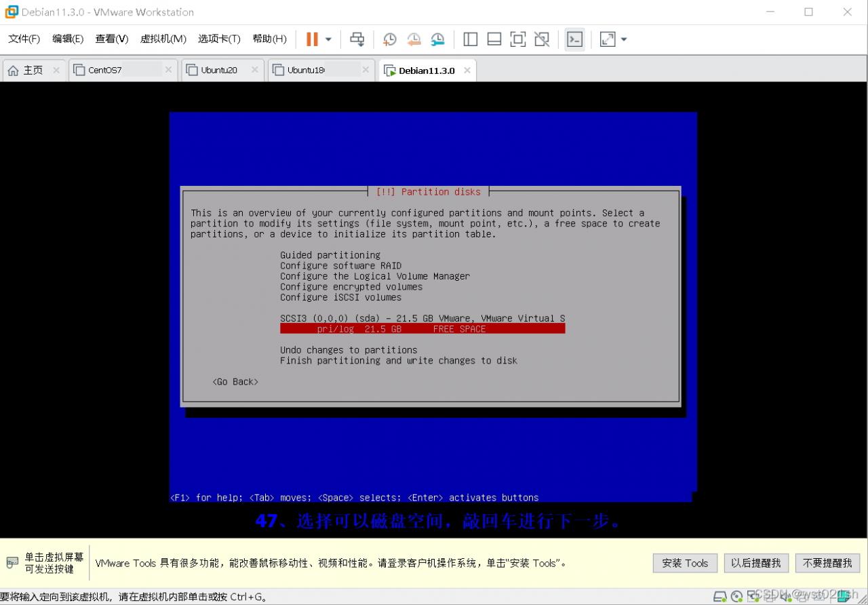Open the 编辑(E) menu
The image size is (868, 605).
coord(68,39)
